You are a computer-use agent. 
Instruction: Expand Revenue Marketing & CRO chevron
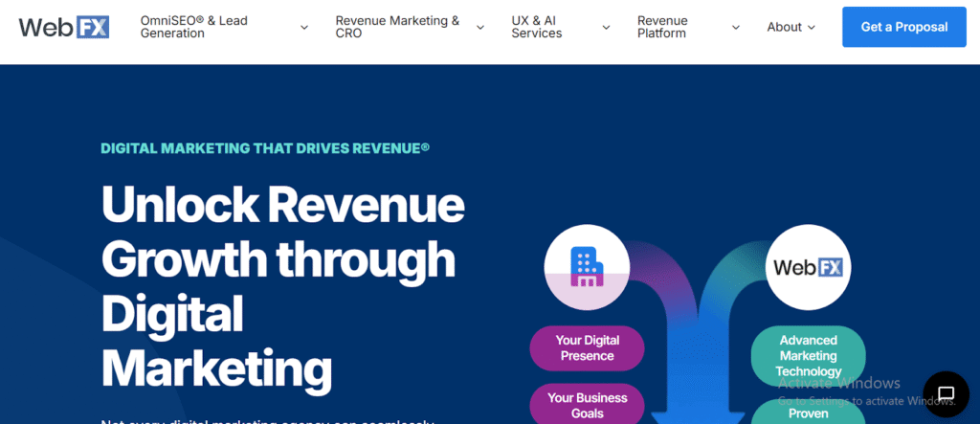click(480, 28)
